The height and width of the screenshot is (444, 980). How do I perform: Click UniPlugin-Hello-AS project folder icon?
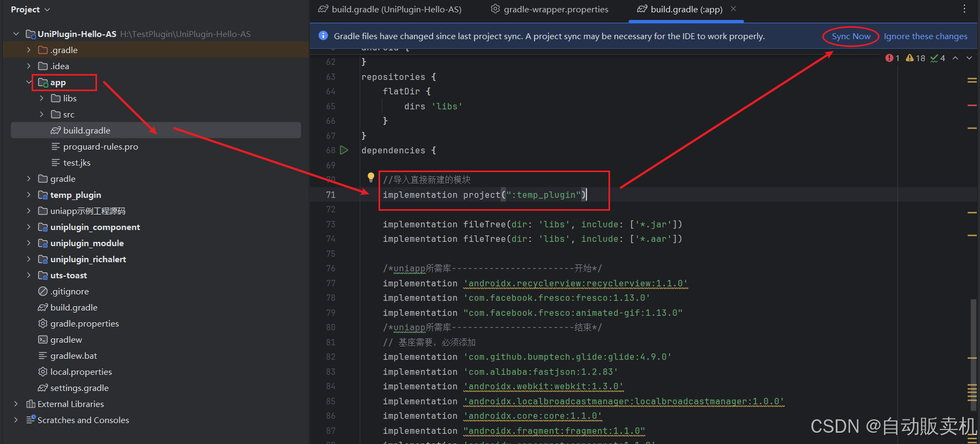[31, 34]
